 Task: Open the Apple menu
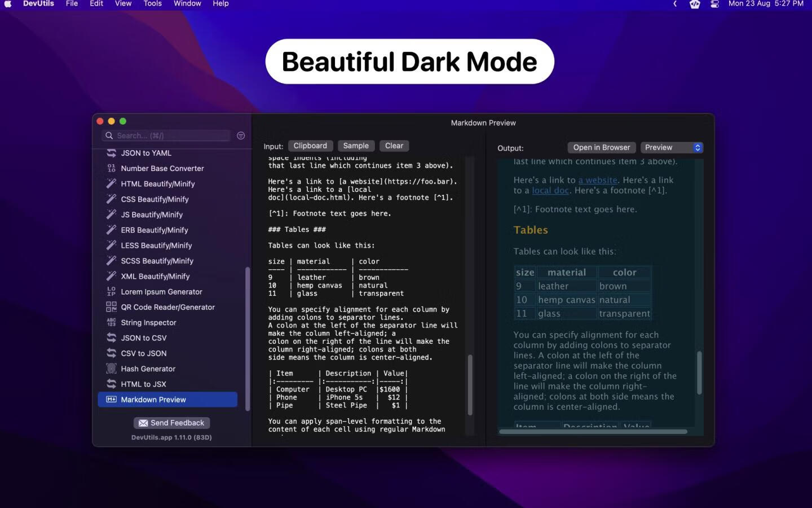(8, 3)
